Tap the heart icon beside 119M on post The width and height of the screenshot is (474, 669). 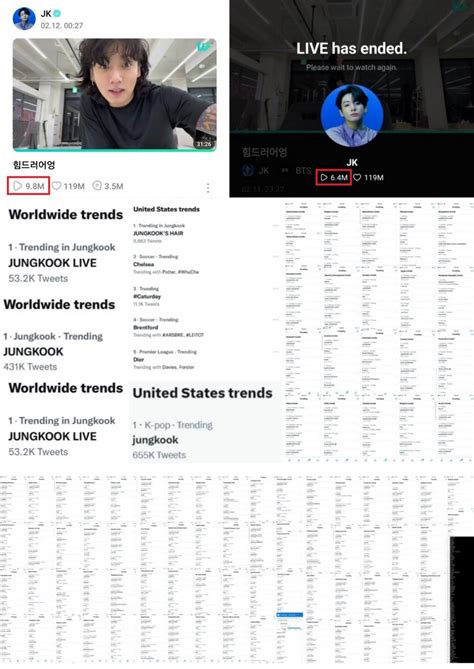[56, 186]
